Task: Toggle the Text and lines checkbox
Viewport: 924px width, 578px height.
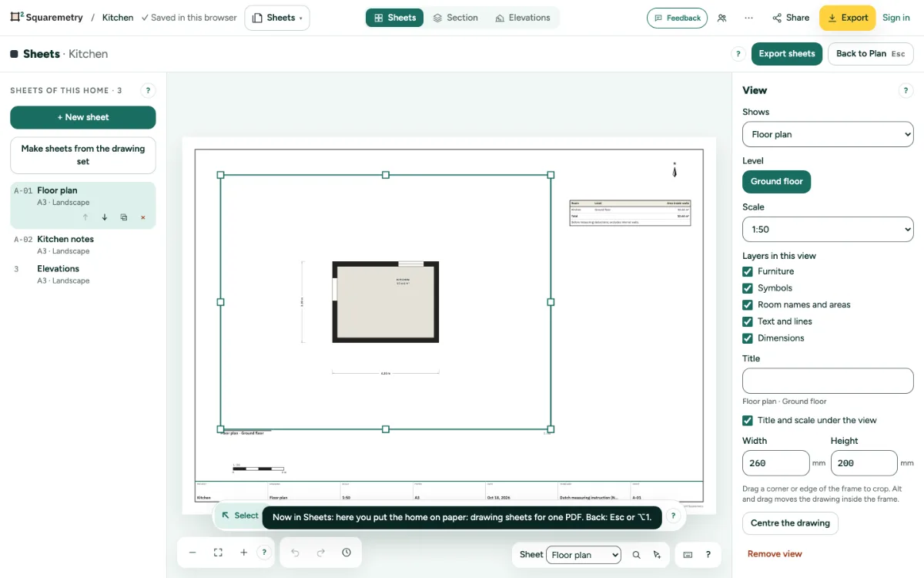Action: (x=747, y=321)
